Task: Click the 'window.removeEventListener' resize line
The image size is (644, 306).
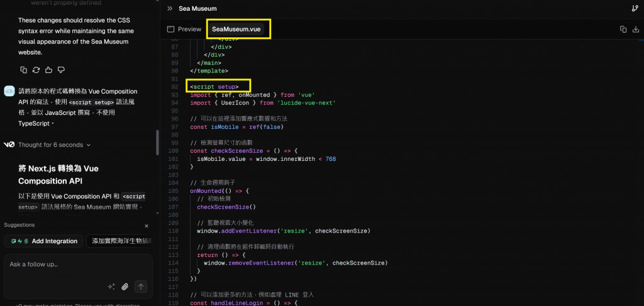Action: (296, 263)
